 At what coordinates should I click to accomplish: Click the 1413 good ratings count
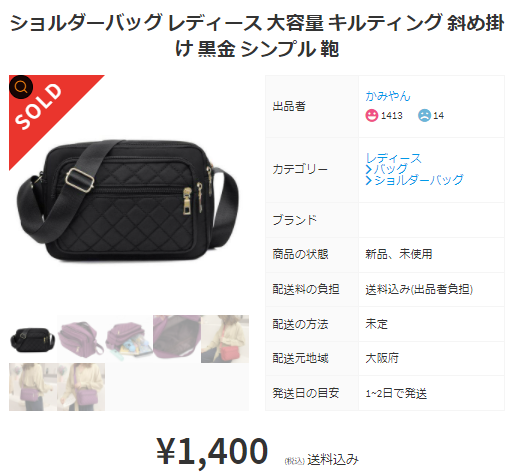(392, 116)
